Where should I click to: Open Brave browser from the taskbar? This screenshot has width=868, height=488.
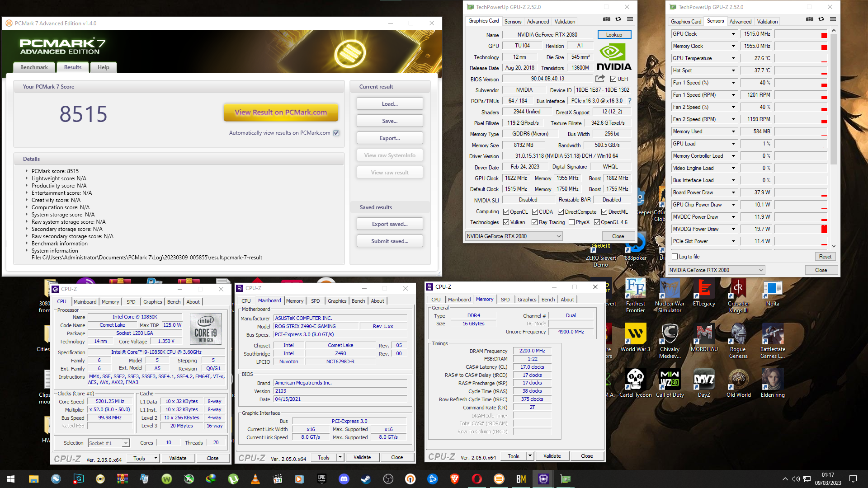pyautogui.click(x=455, y=479)
